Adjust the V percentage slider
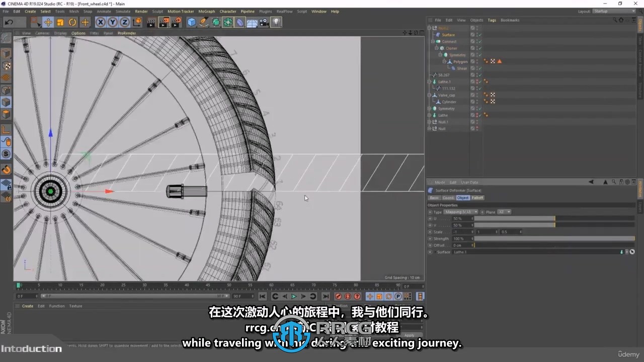 click(x=554, y=225)
